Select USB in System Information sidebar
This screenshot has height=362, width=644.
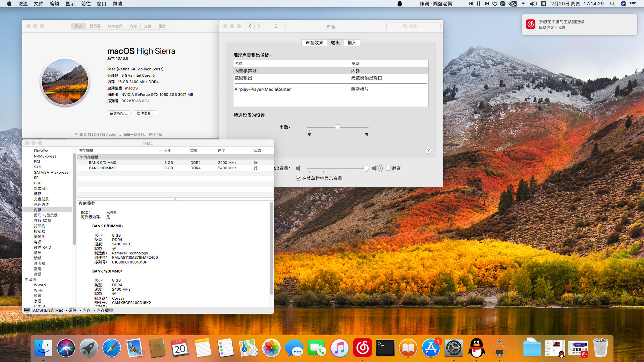(38, 183)
